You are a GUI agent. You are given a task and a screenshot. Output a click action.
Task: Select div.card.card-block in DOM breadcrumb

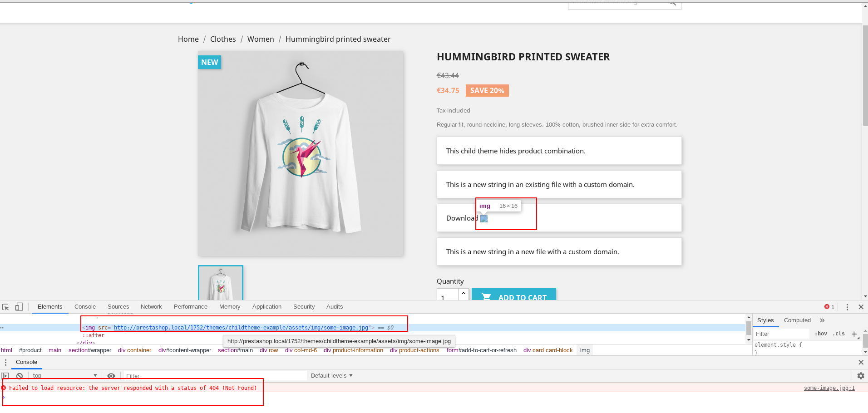pos(548,350)
